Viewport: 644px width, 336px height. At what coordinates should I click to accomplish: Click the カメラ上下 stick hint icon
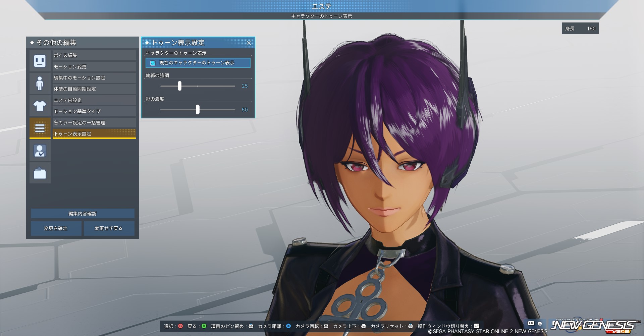pos(364,326)
